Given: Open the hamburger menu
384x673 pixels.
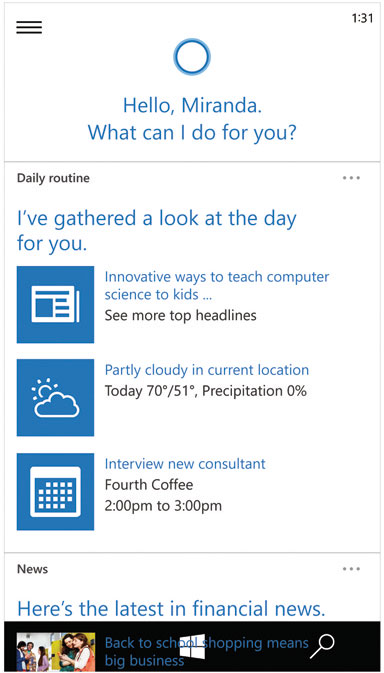Looking at the screenshot, I should coord(29,27).
